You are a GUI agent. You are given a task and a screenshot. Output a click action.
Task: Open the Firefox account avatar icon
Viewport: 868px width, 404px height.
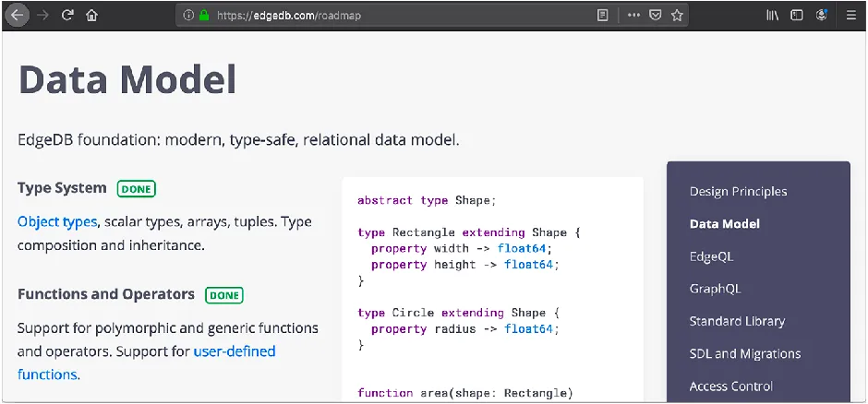point(822,16)
